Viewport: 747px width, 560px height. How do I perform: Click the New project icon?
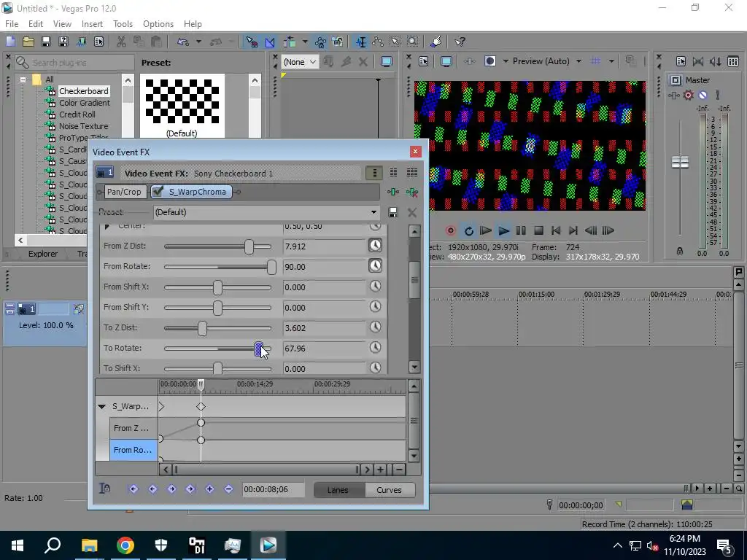pos(10,42)
